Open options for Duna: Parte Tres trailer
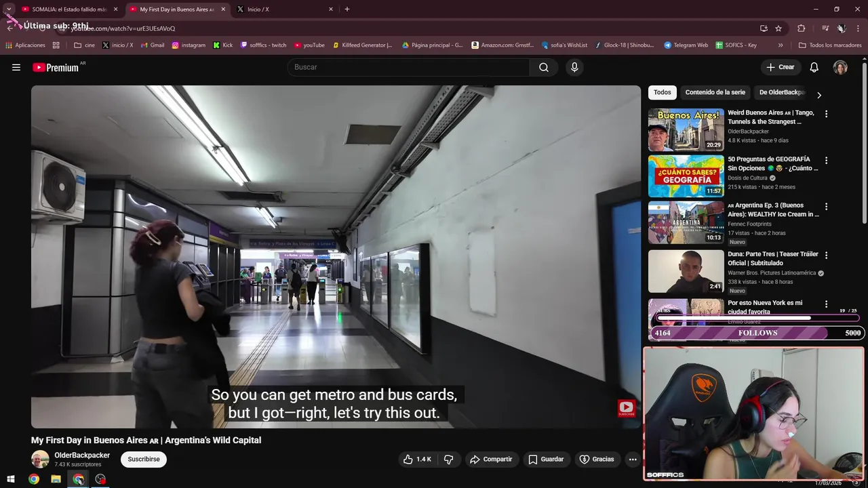The height and width of the screenshot is (488, 868). click(x=826, y=255)
